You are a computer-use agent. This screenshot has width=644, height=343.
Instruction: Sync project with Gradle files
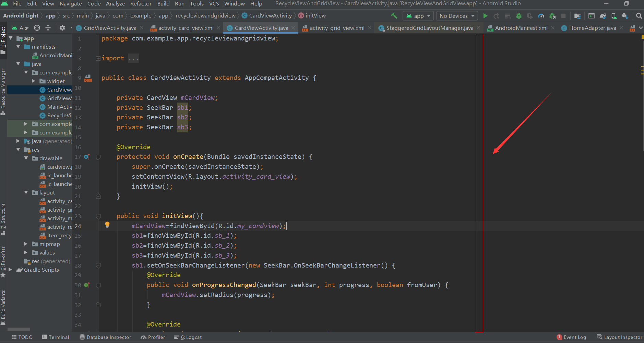(603, 15)
